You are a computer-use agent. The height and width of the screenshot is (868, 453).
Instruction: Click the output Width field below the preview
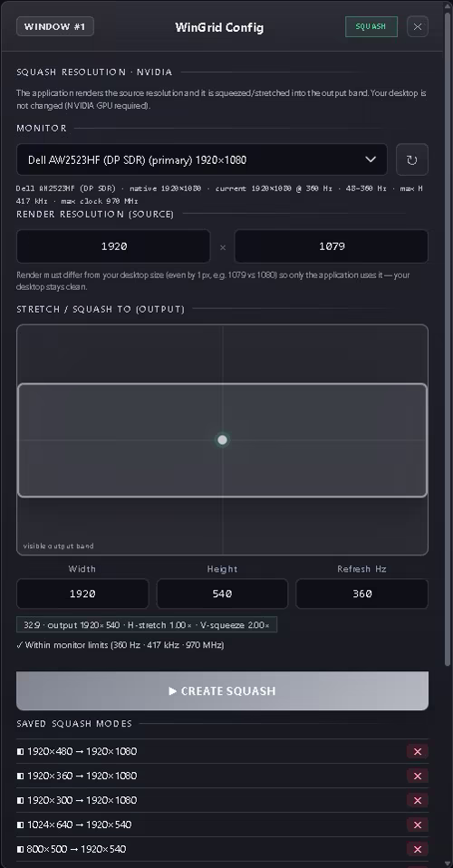pyautogui.click(x=82, y=593)
